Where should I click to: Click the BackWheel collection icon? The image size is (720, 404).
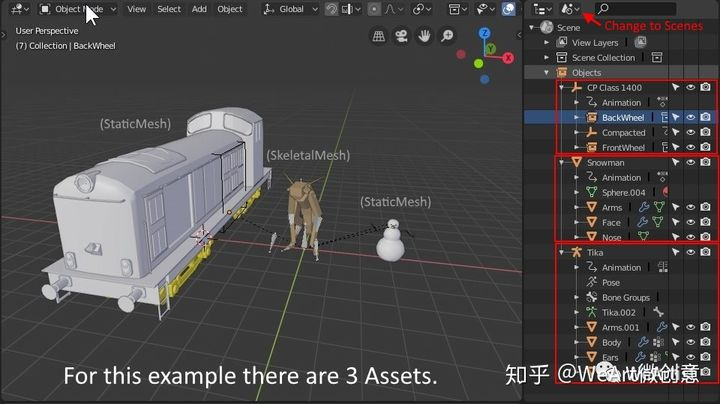[591, 118]
